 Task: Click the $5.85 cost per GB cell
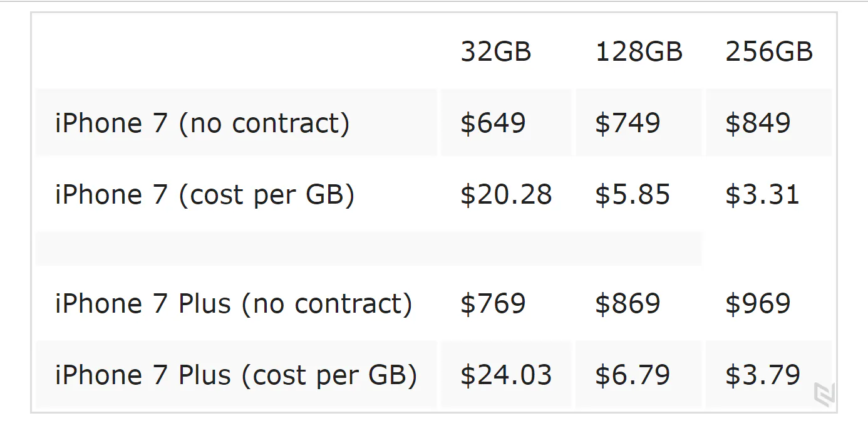[633, 194]
